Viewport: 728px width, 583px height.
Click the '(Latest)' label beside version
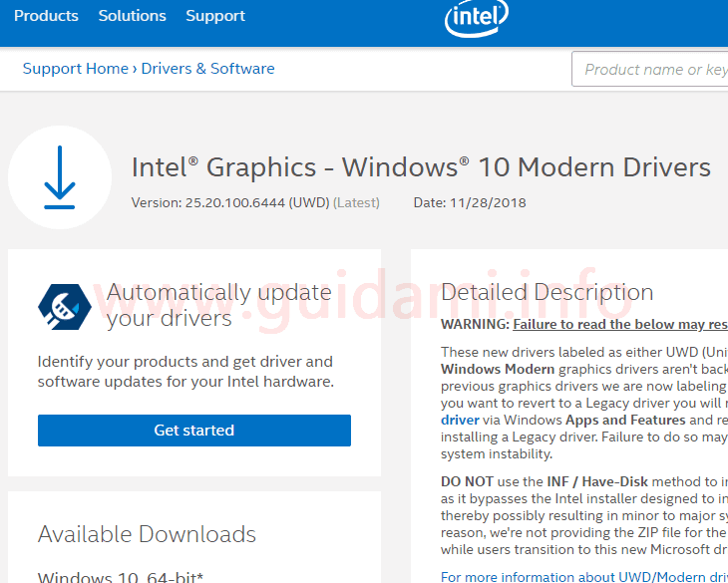point(356,202)
